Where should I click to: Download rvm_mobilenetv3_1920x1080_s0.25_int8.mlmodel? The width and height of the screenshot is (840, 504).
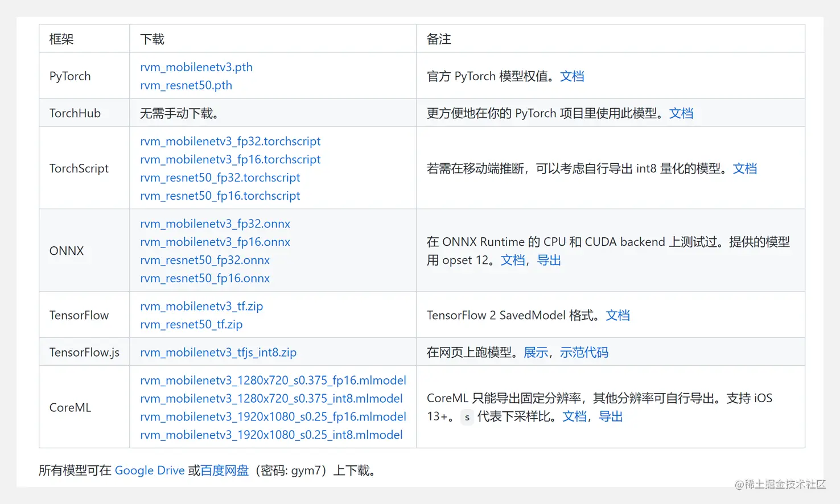(271, 435)
